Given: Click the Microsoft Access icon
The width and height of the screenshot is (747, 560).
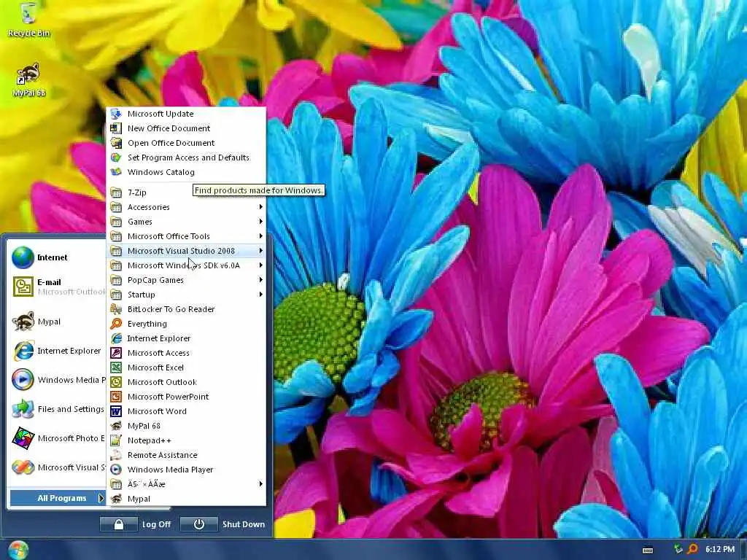Looking at the screenshot, I should point(116,353).
